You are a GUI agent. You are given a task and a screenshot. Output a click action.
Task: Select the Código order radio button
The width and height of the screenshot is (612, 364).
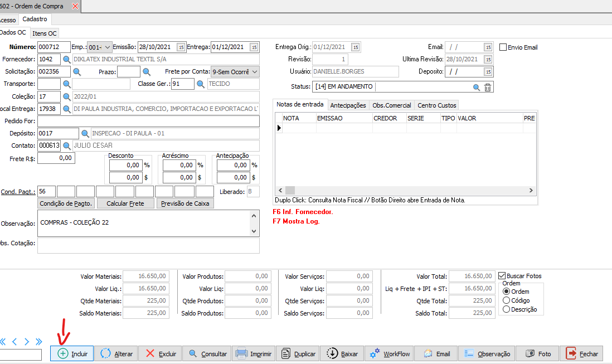coord(506,300)
